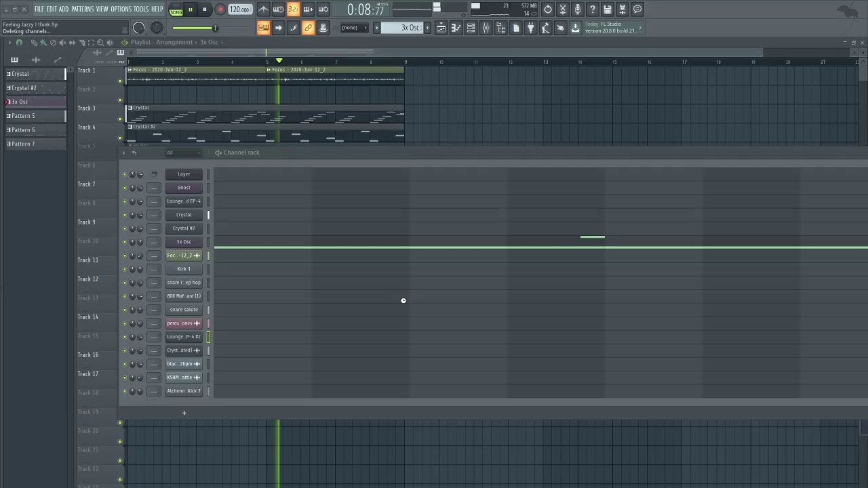Toggle the 3.2.1 countdown before recording
The width and height of the screenshot is (868, 488).
(x=293, y=9)
